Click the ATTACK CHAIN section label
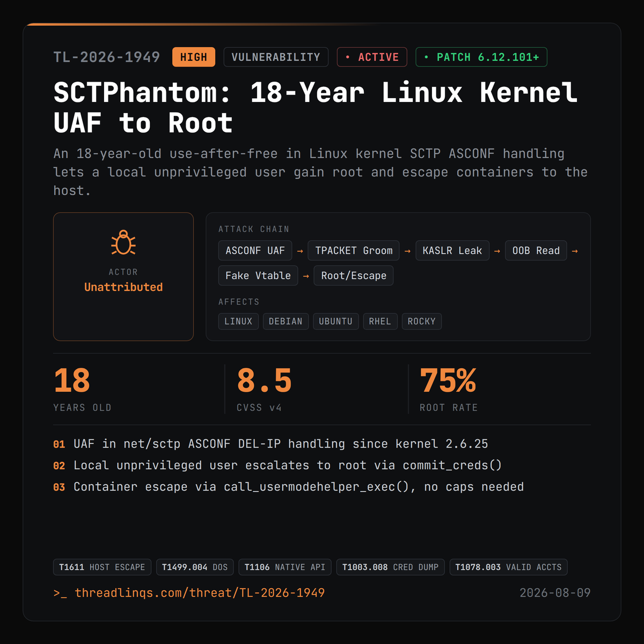This screenshot has height=644, width=644. pyautogui.click(x=254, y=229)
